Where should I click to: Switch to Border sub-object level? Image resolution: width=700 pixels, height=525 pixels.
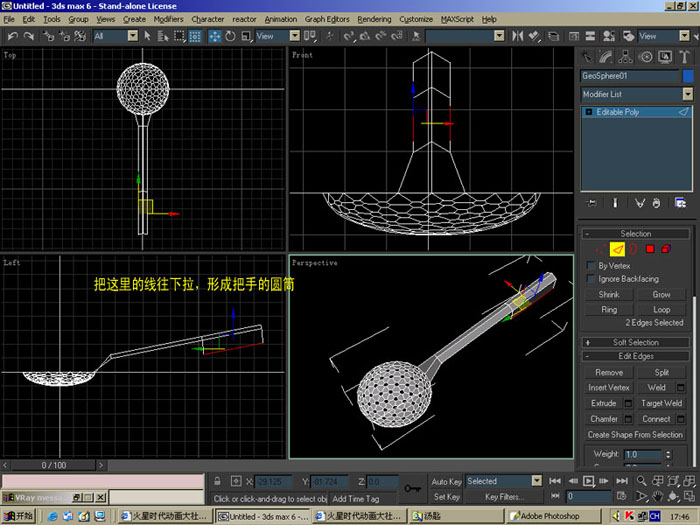(633, 249)
